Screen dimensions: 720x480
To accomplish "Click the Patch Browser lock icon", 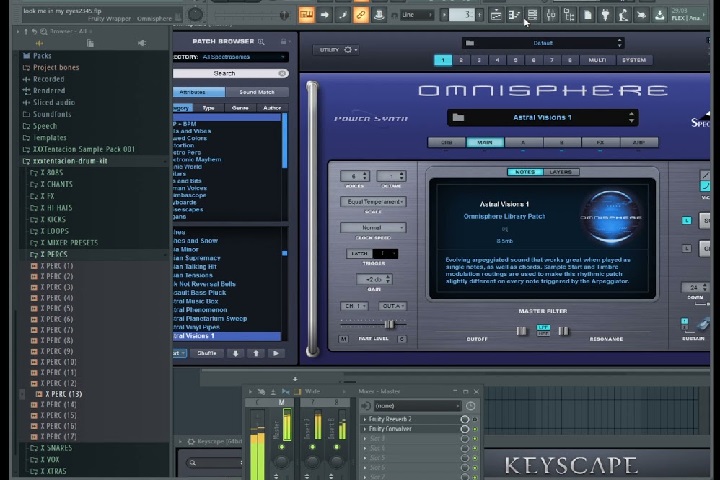I will pos(283,42).
